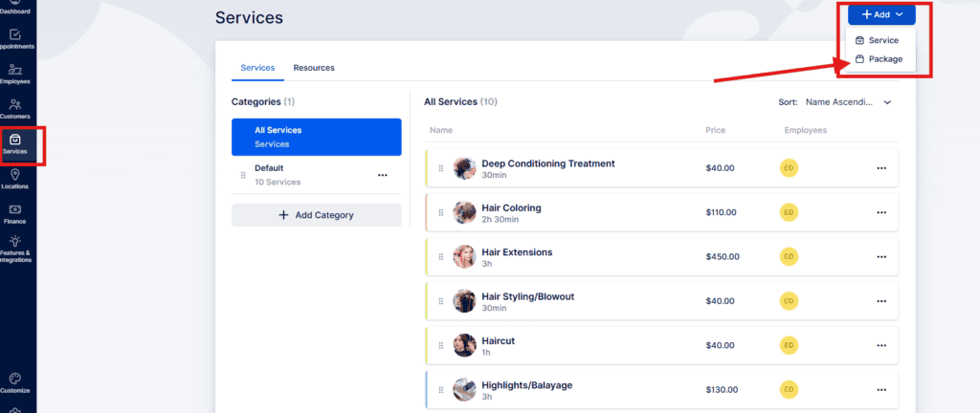
Task: Click the Deep Conditioning Treatment thumbnail
Action: click(x=464, y=168)
